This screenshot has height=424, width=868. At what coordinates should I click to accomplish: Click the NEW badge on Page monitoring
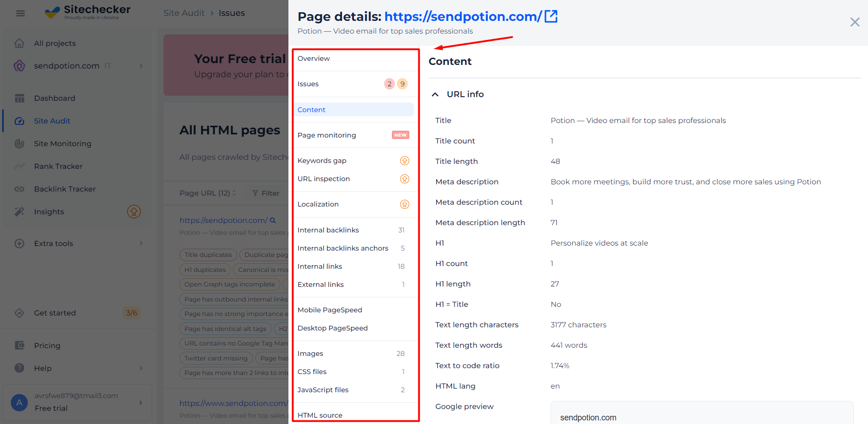tap(401, 135)
